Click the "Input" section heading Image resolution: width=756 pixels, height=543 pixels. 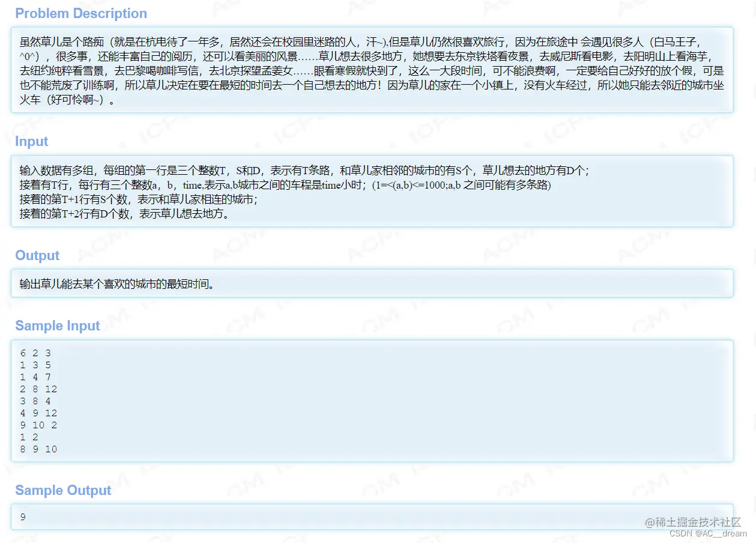click(31, 142)
